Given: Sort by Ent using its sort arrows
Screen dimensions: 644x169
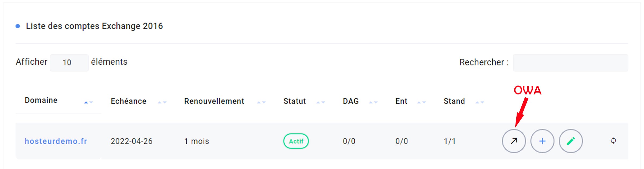Looking at the screenshot, I should 421,102.
